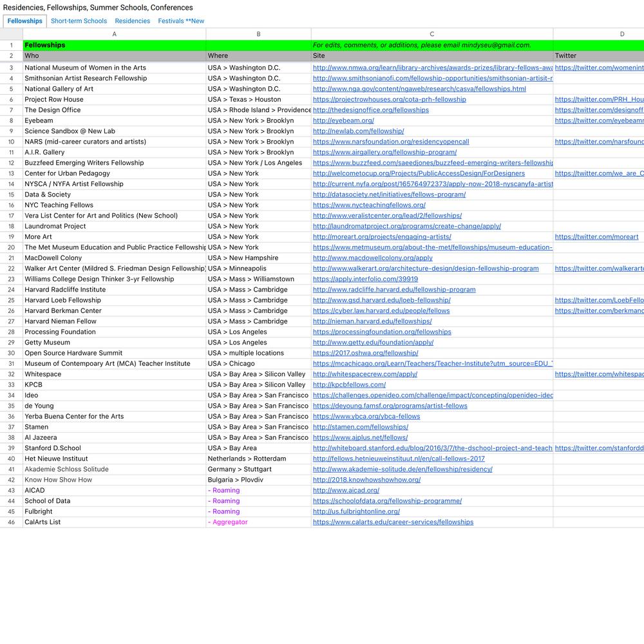
Task: Open the kpcbfellows.com link
Action: tap(350, 385)
